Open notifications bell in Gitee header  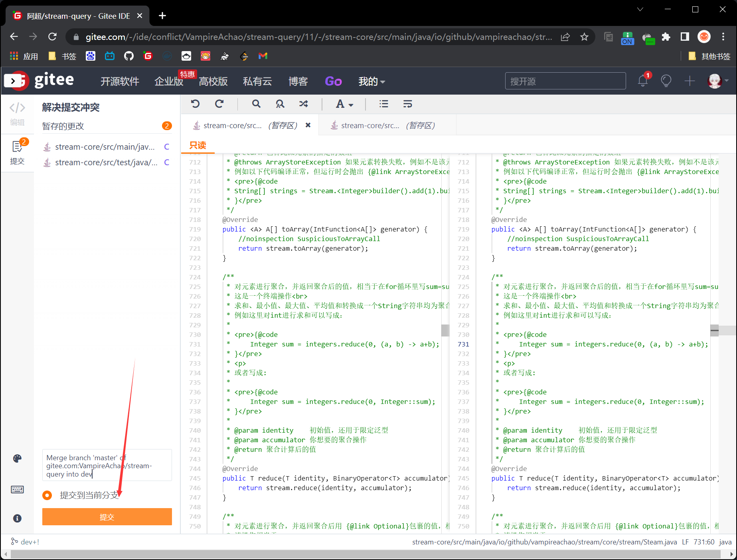pos(642,81)
